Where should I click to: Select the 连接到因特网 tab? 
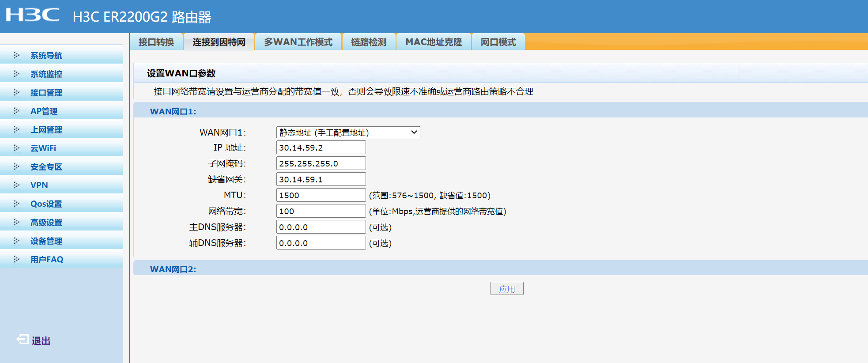219,42
